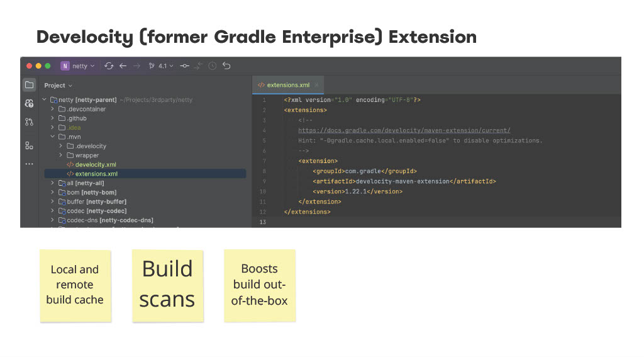Viewport: 644px width, 357px height.
Task: Open the Structure tool window icon
Action: tap(29, 145)
